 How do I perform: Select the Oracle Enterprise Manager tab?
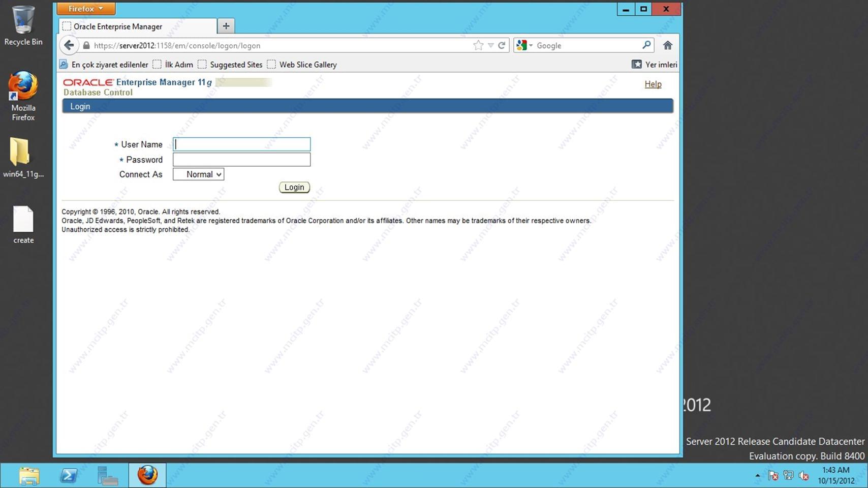pyautogui.click(x=138, y=26)
